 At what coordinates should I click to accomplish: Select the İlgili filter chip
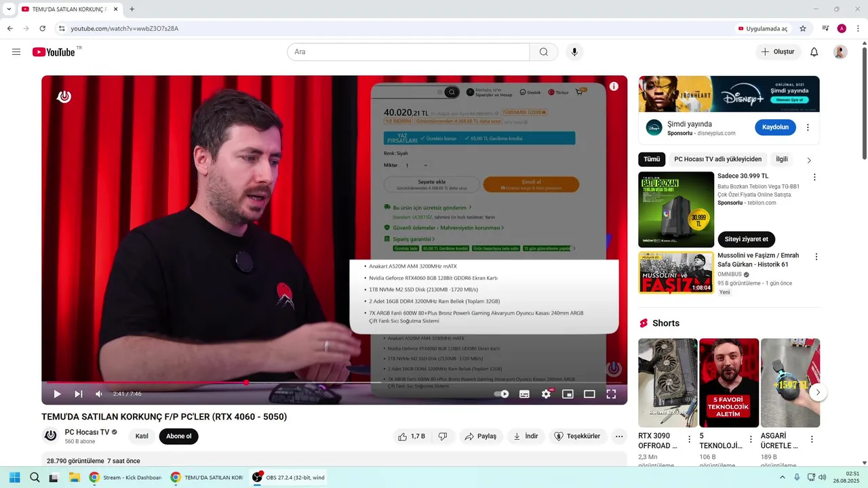point(782,159)
